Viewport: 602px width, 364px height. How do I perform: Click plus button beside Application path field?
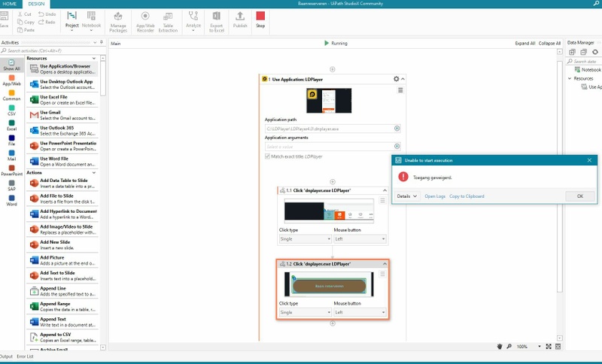[x=397, y=129]
